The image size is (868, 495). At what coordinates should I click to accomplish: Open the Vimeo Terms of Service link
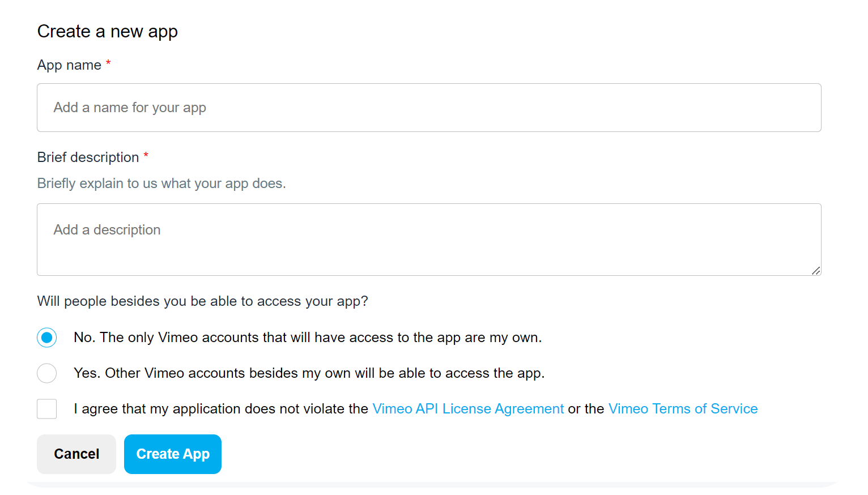(x=683, y=409)
